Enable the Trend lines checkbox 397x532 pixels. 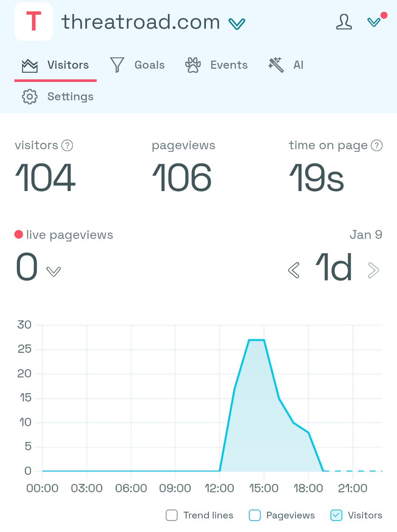coord(172,515)
